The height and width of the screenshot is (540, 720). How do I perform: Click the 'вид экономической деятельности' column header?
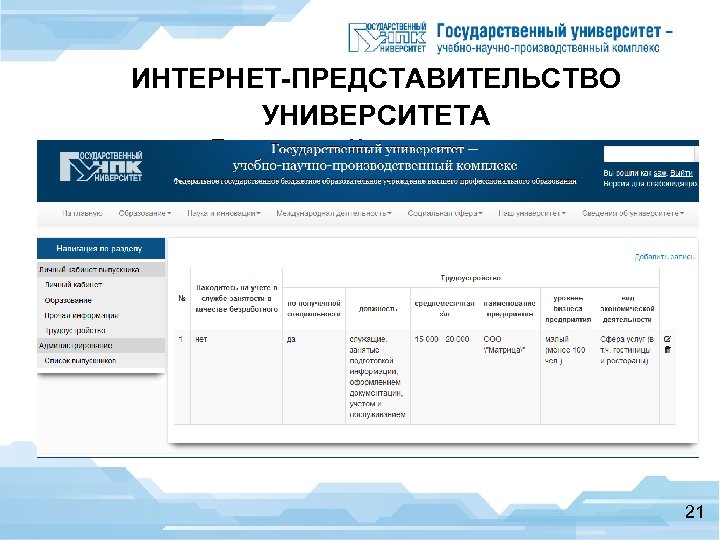point(627,309)
